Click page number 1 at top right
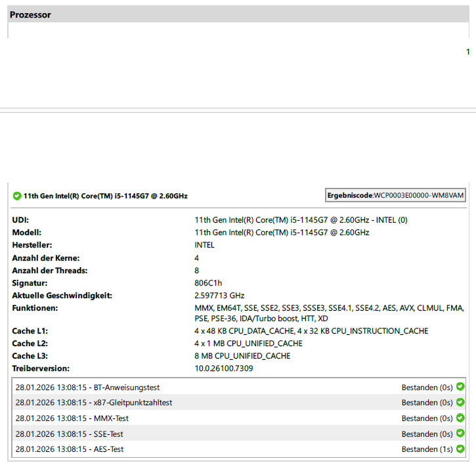This screenshot has height=465, width=476. [467, 51]
